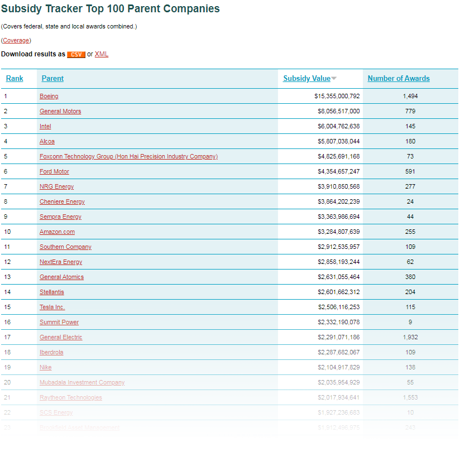Viewport: 460px width, 476px height.
Task: Open the Amazon.com link
Action: (x=57, y=232)
